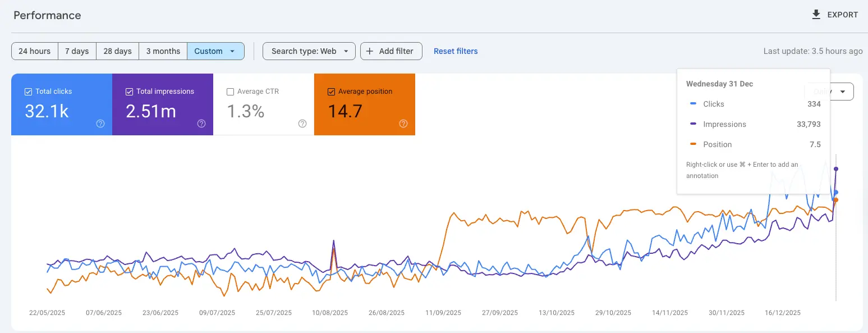Choose the 28 days date range
868x333 pixels.
click(x=117, y=51)
